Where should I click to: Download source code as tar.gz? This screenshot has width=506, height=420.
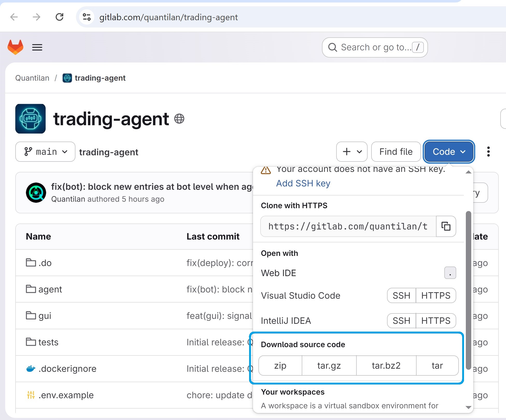point(329,366)
